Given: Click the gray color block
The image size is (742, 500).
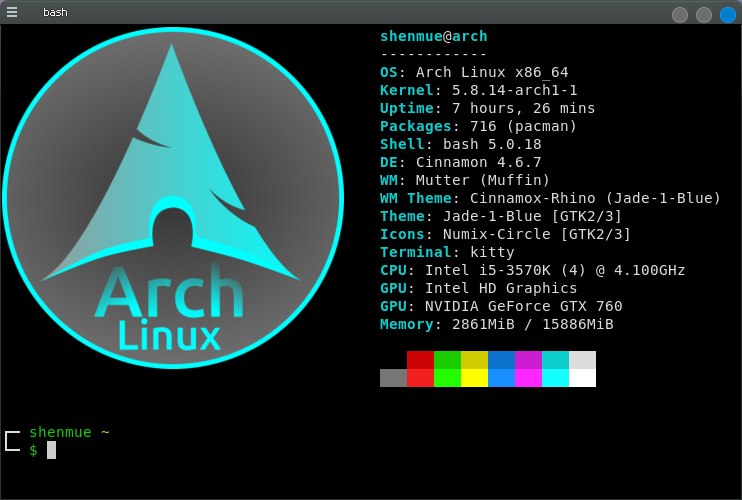Looking at the screenshot, I should coord(393,378).
